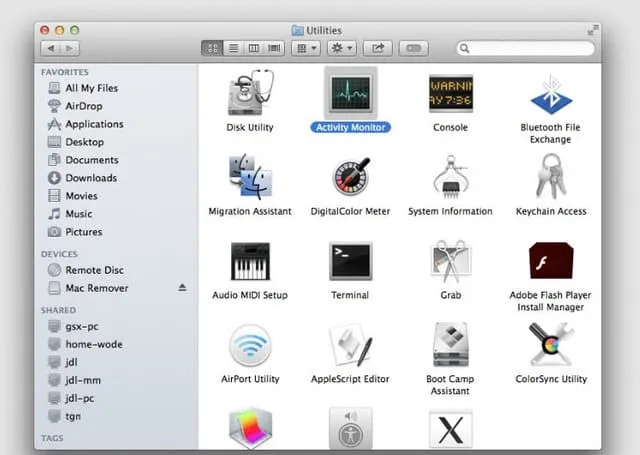
Task: Click the ColorSync Utility icon
Action: [x=551, y=344]
